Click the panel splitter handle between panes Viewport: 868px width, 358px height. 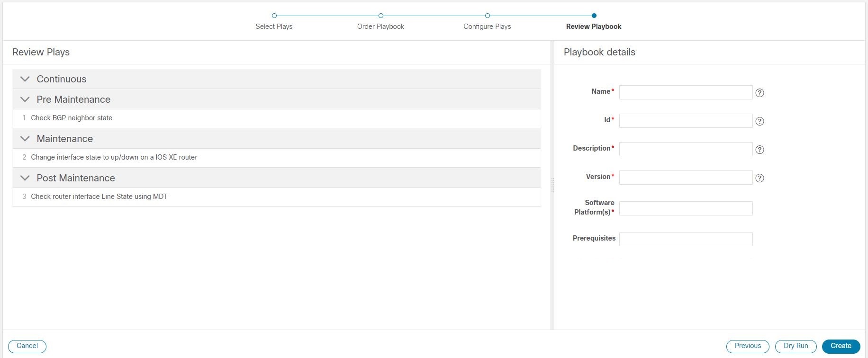point(552,185)
